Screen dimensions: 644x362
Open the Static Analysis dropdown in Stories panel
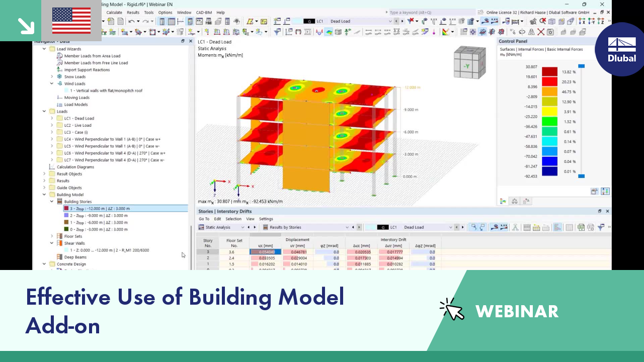[242, 227]
